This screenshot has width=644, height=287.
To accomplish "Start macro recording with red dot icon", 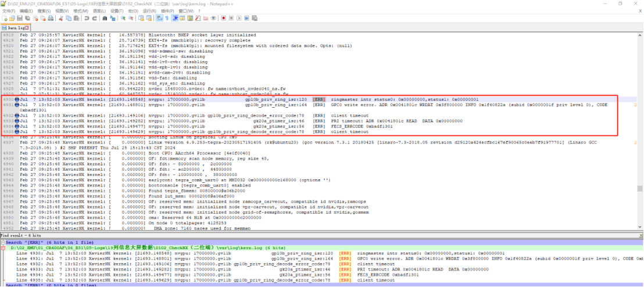I will (x=223, y=18).
